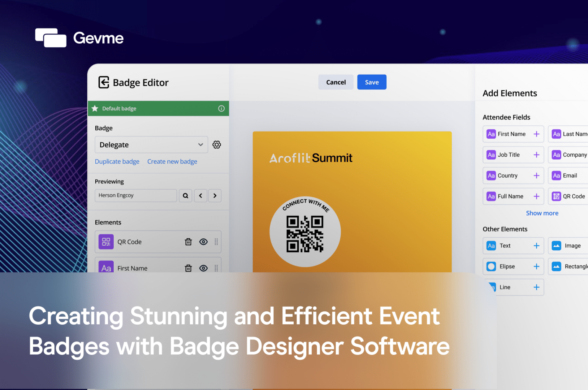Open the Delegate badge type dropdown
588x390 pixels.
151,145
